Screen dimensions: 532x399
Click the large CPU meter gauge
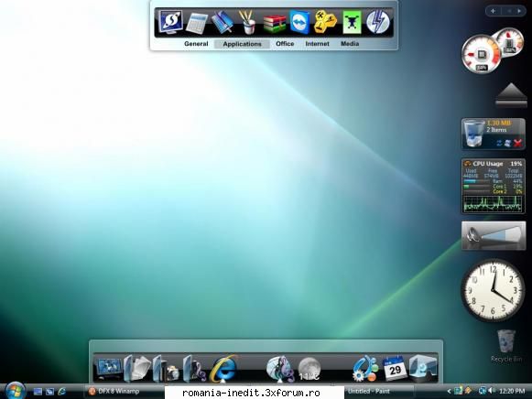pos(481,54)
